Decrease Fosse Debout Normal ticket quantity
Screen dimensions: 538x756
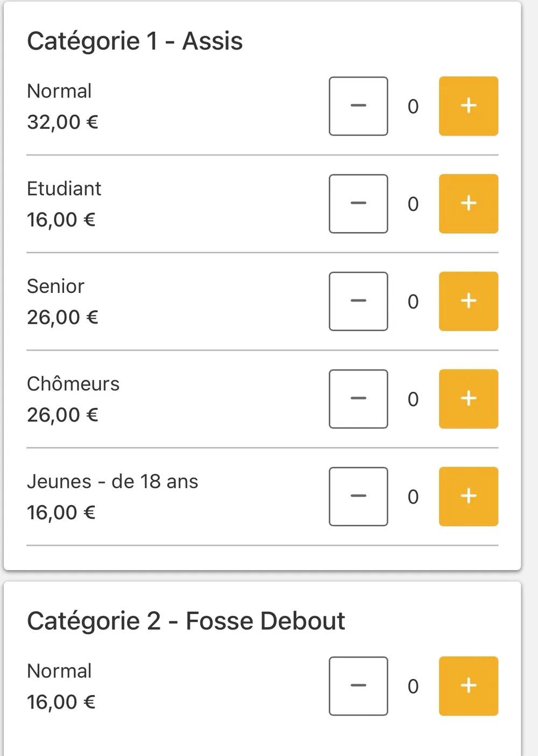358,686
